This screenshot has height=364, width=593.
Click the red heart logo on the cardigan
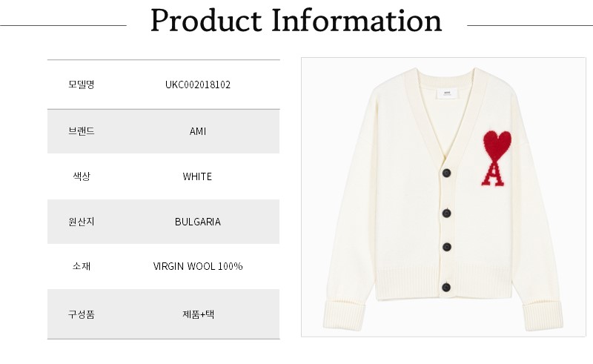tap(497, 143)
